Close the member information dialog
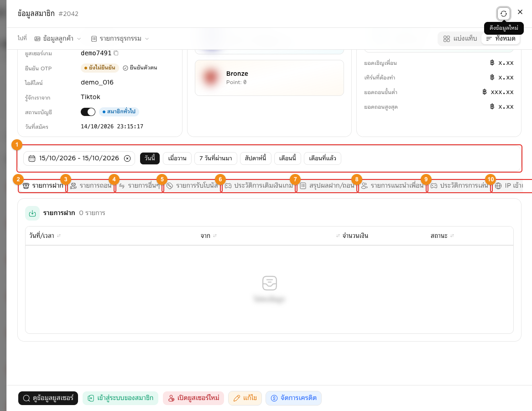Image resolution: width=532 pixels, height=411 pixels. (x=520, y=12)
